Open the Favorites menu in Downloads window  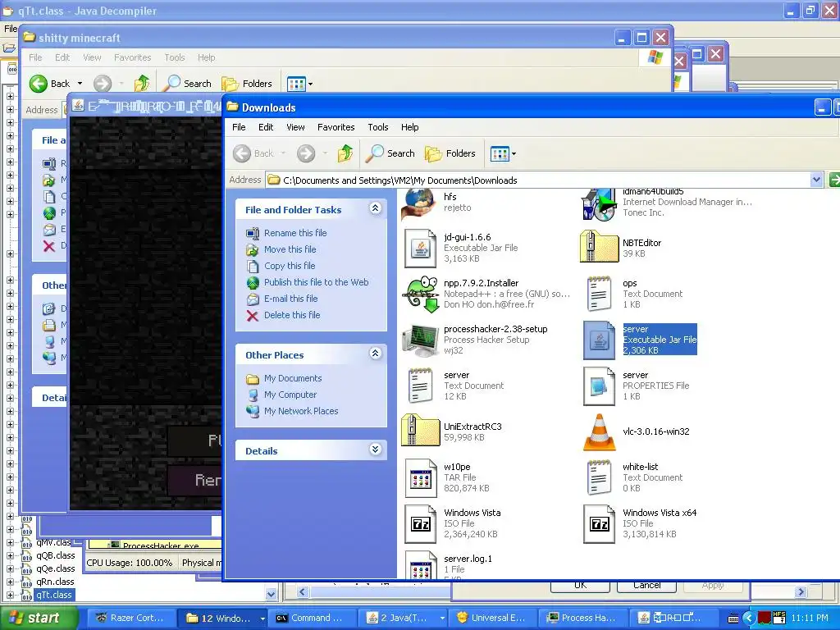tap(336, 127)
